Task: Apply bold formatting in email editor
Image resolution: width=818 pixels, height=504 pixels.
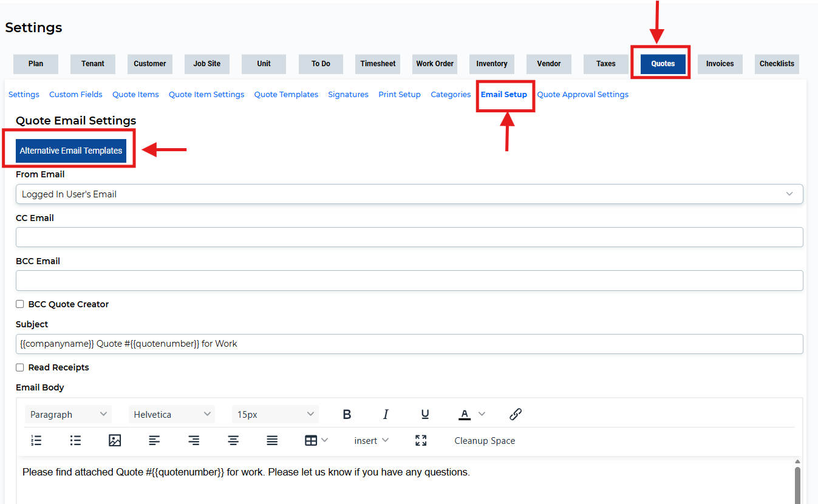Action: [x=347, y=415]
